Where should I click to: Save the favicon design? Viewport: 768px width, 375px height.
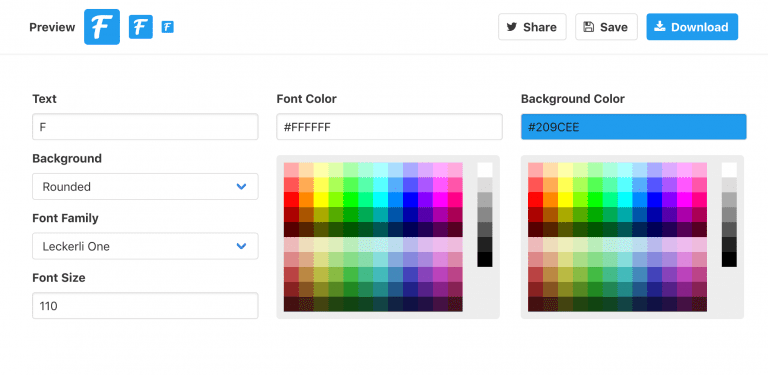coord(606,27)
